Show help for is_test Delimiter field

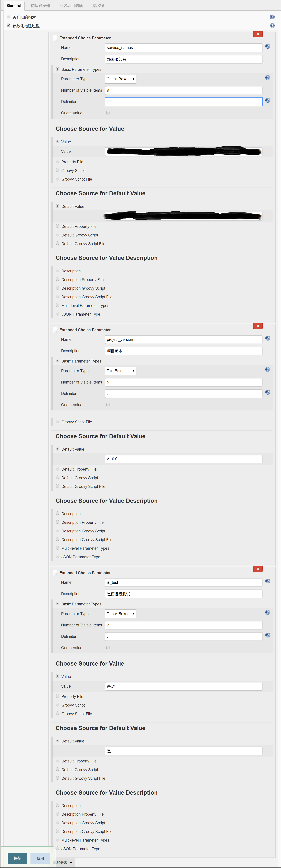(x=267, y=635)
